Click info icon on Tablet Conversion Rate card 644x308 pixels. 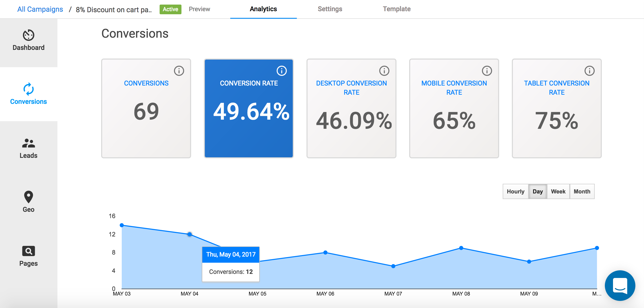tap(590, 71)
